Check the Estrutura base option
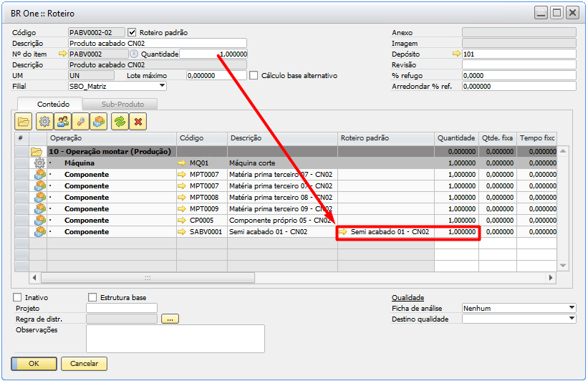Viewport: 588px width, 381px height. point(92,297)
